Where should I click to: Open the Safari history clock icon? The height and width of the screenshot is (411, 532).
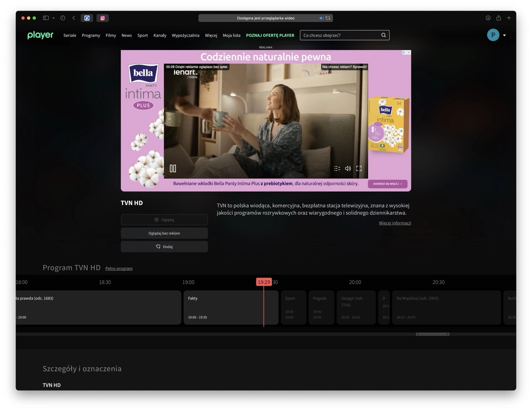click(x=63, y=18)
